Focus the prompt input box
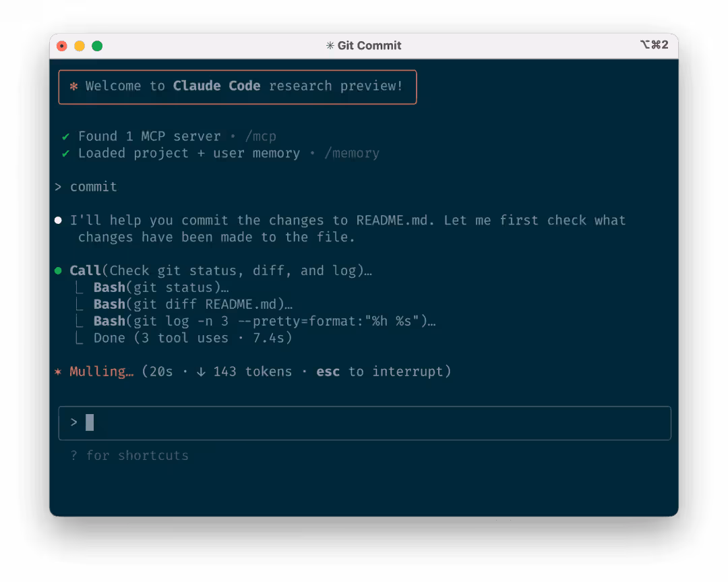 364,423
